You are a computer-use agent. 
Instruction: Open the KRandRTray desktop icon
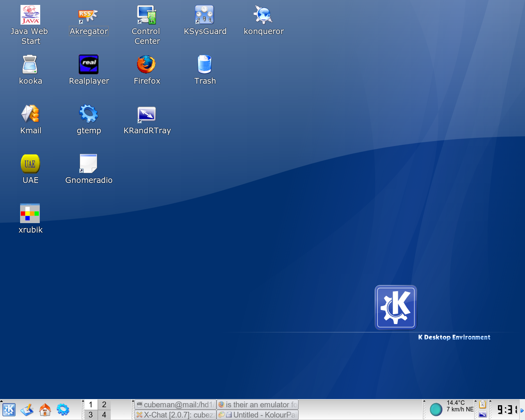pyautogui.click(x=146, y=114)
